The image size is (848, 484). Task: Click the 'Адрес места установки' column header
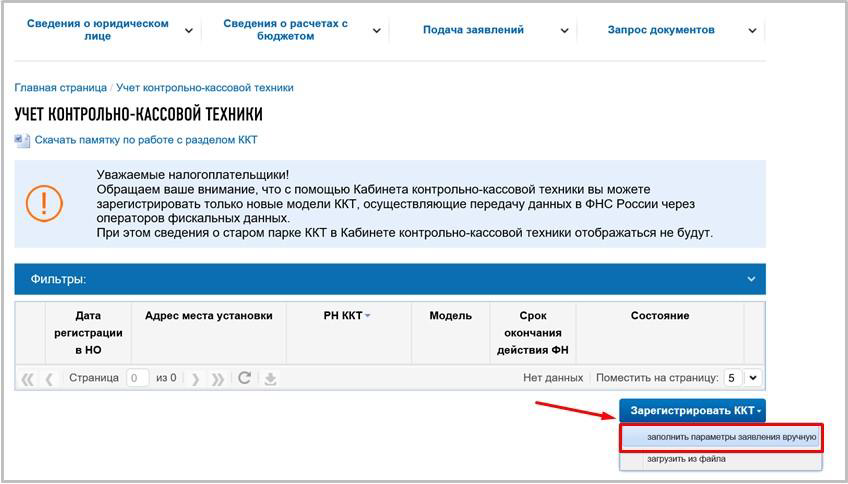click(x=209, y=333)
